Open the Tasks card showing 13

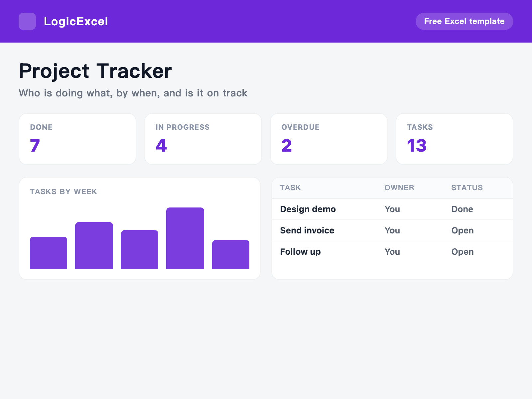(455, 139)
